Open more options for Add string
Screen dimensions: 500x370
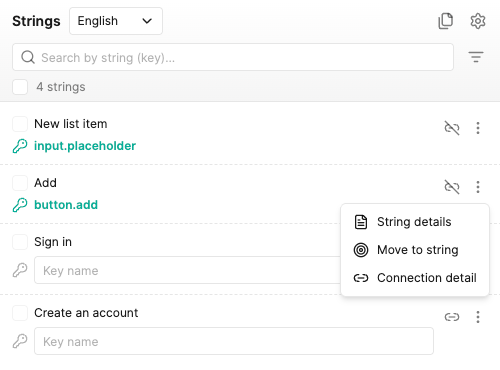point(478,187)
